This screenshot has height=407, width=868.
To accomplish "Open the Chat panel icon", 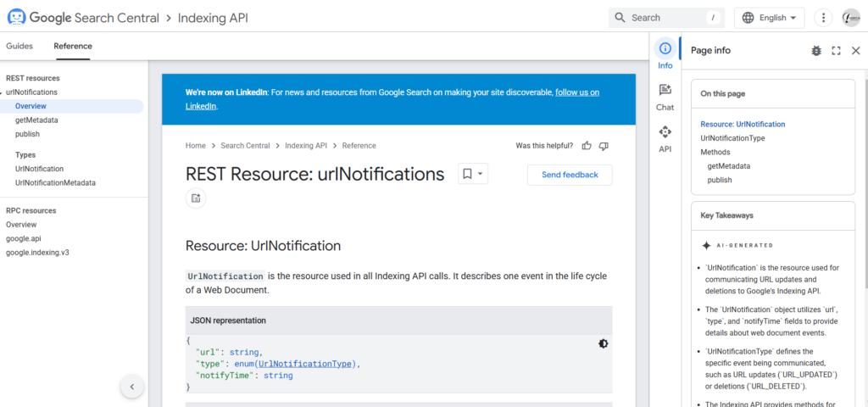I will pyautogui.click(x=665, y=90).
